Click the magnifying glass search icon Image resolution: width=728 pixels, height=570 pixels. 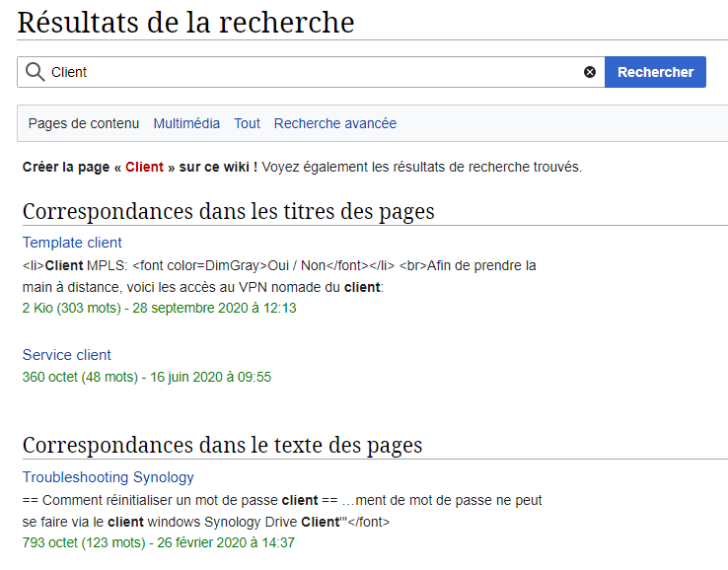35,72
